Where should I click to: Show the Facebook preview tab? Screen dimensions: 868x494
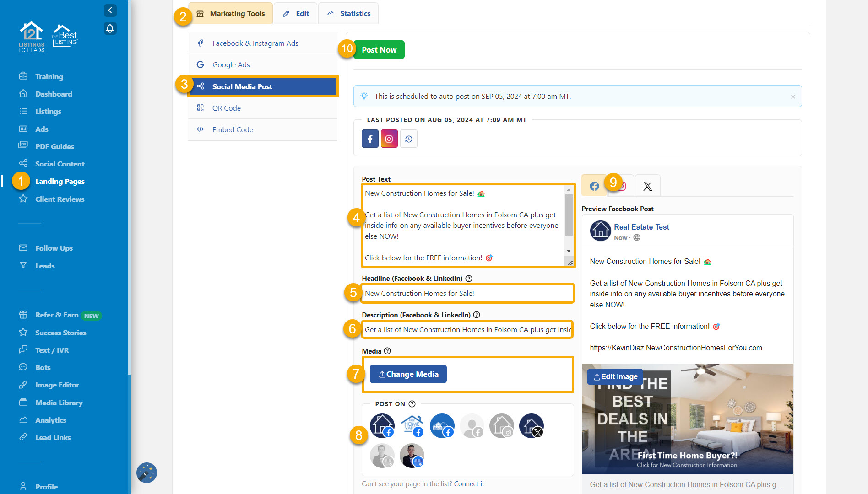594,186
